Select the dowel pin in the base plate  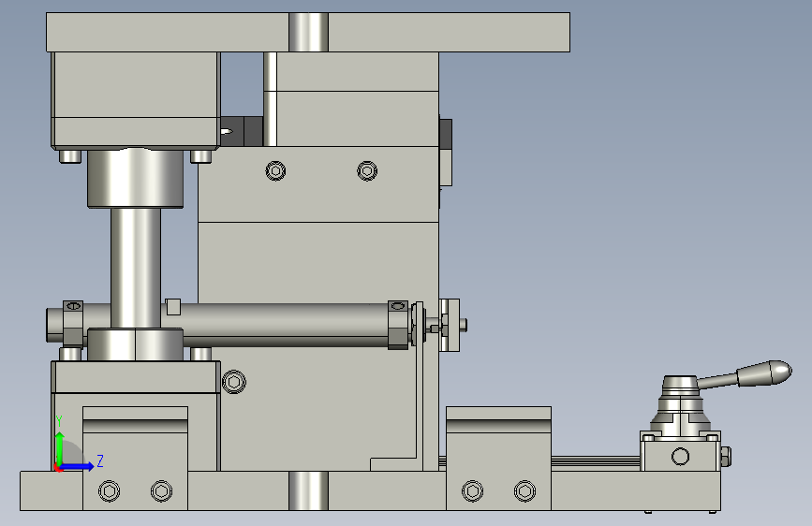(x=308, y=490)
